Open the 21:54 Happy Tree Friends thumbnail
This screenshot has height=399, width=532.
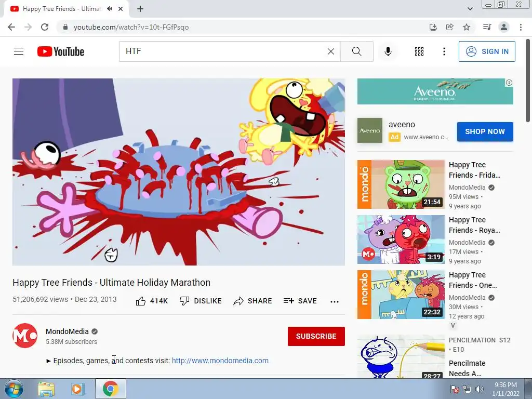pos(401,184)
